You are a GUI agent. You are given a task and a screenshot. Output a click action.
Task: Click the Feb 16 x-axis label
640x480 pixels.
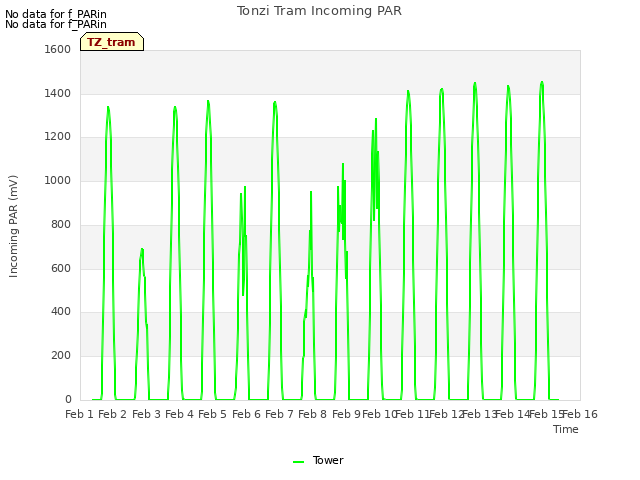[580, 414]
